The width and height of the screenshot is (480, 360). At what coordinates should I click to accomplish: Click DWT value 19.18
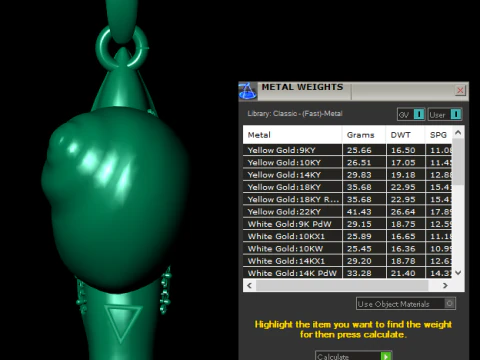pos(403,175)
